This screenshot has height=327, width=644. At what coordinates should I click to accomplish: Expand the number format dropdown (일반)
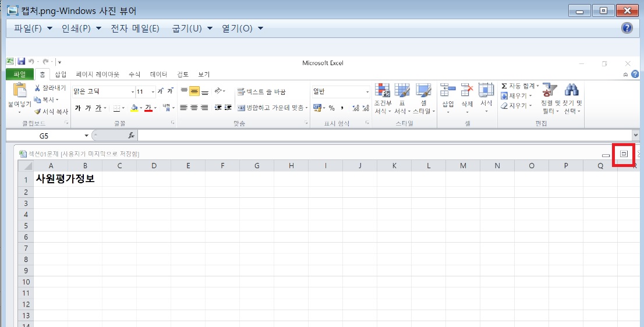pyautogui.click(x=367, y=92)
